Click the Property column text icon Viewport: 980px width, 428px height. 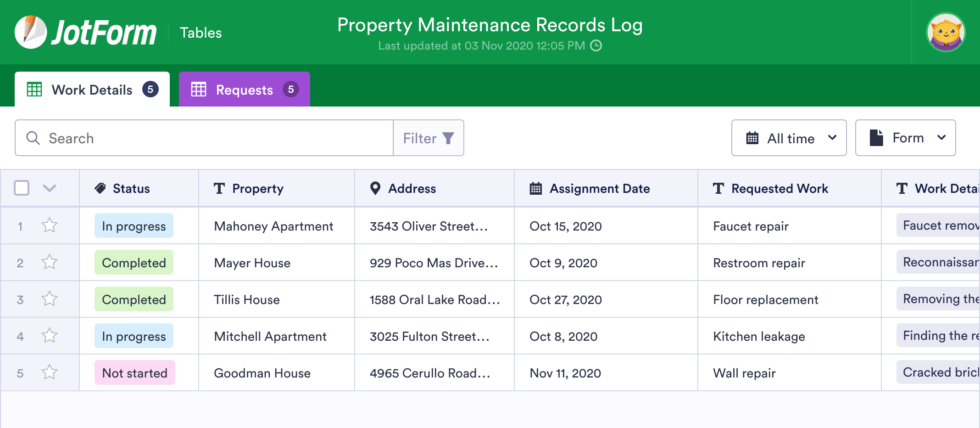coord(219,188)
